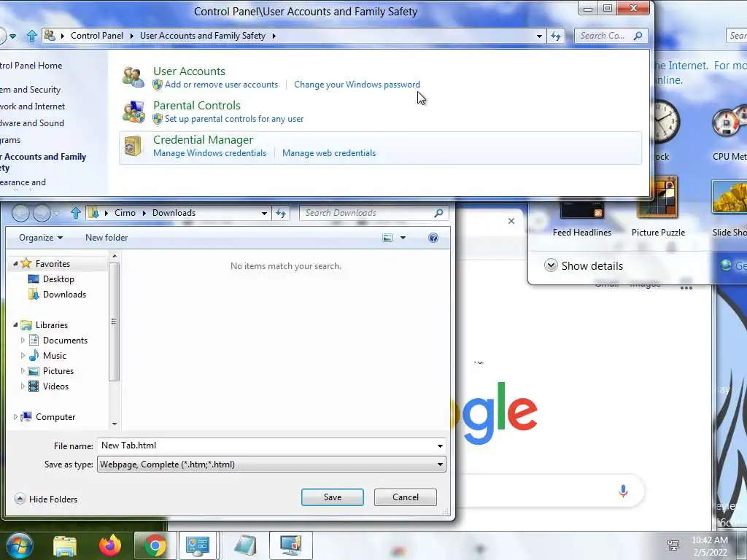
Task: Open Change your Windows password link
Action: [x=357, y=85]
